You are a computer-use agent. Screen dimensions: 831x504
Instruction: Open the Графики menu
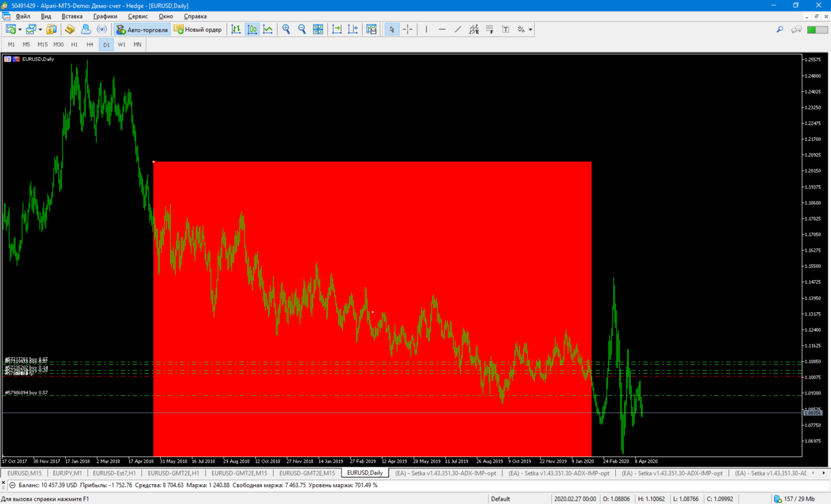point(105,16)
